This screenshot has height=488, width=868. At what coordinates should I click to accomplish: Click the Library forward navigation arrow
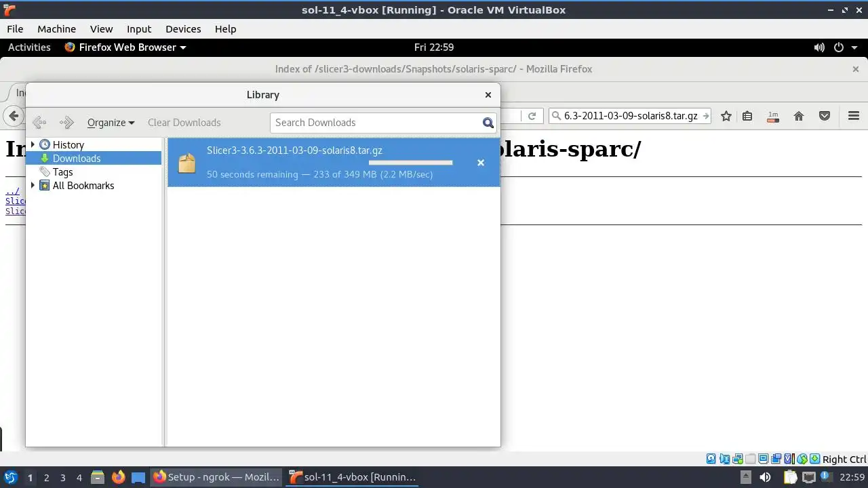tap(66, 123)
